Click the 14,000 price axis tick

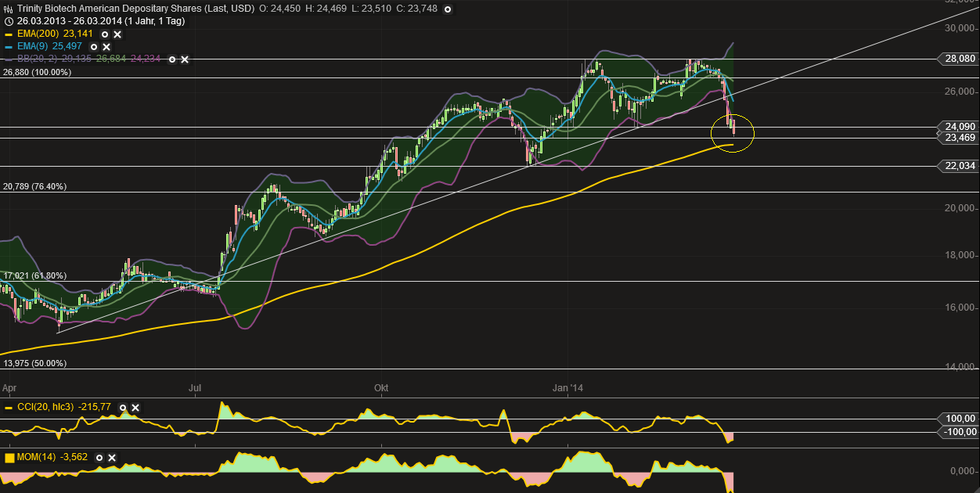coord(960,367)
